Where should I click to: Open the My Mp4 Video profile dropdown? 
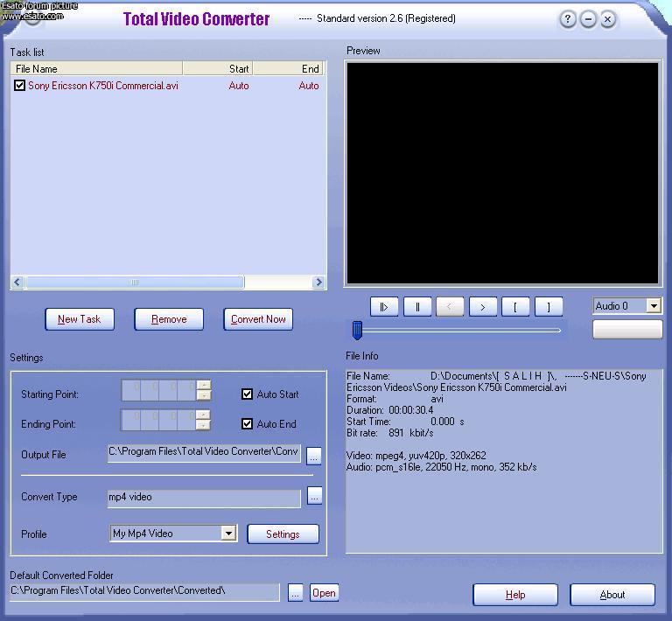[x=229, y=534]
